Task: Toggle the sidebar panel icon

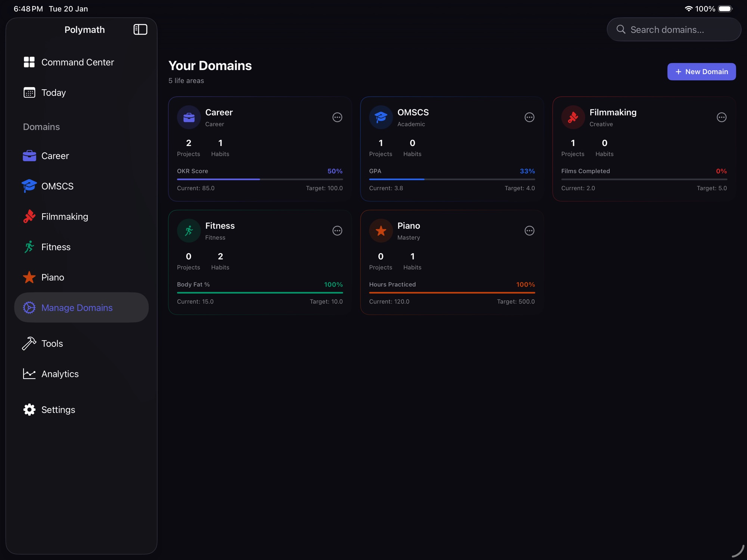Action: pos(140,29)
